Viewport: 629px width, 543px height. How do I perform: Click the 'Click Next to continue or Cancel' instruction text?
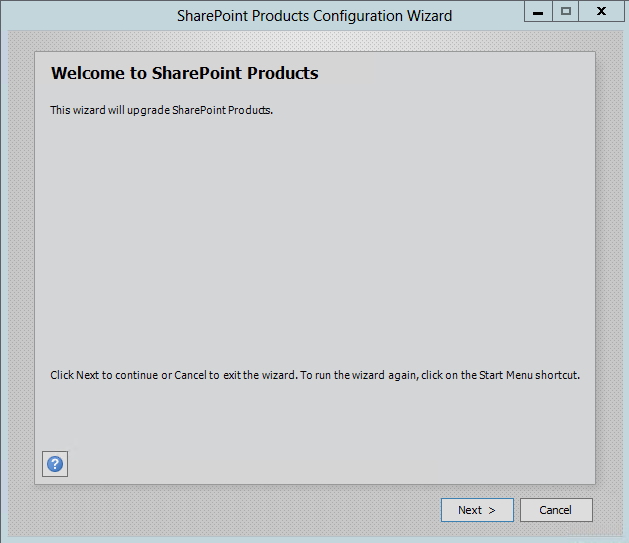[x=315, y=375]
